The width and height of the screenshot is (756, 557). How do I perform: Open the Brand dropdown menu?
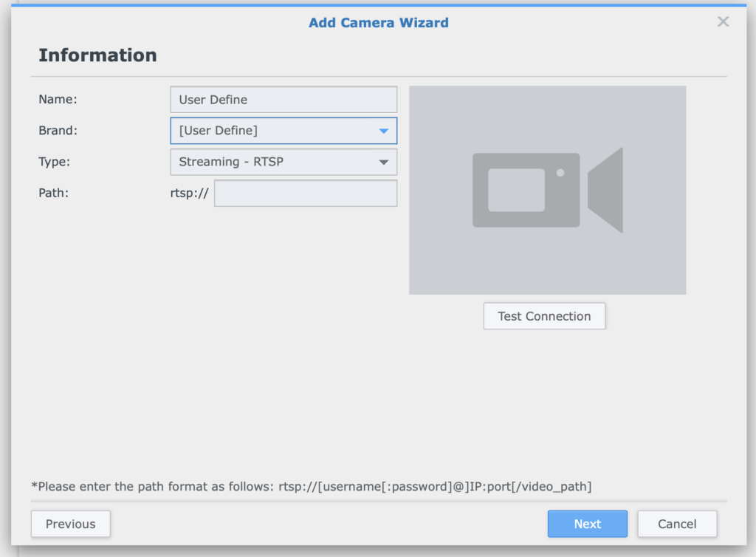[x=283, y=131]
